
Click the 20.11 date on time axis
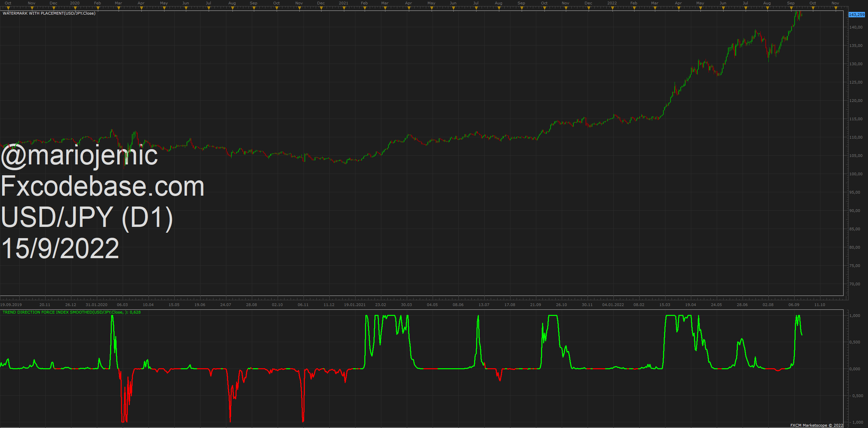click(45, 305)
